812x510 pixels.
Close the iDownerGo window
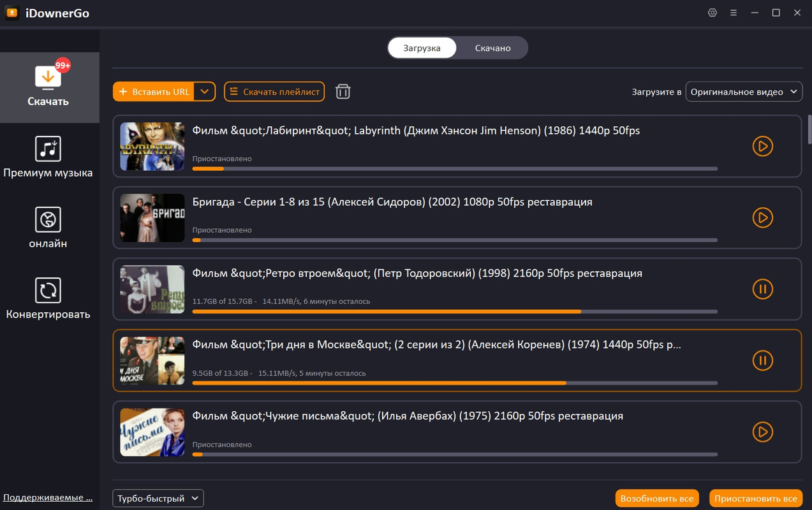pos(797,13)
